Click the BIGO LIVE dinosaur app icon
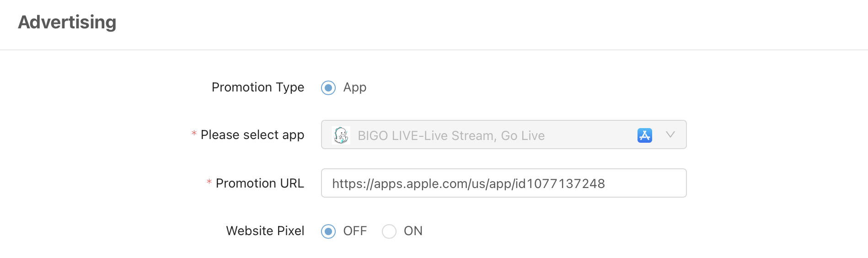This screenshot has width=868, height=258. click(341, 135)
